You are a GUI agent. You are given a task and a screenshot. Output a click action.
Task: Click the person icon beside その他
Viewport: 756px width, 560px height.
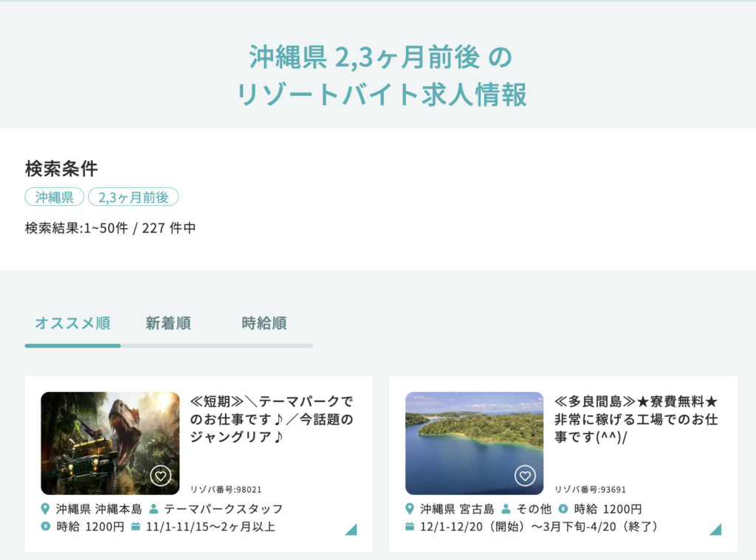[506, 509]
